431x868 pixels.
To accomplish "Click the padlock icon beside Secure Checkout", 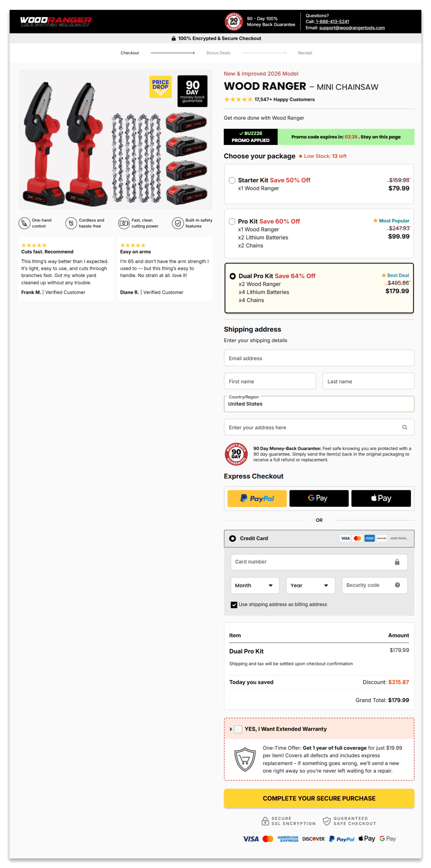I will pyautogui.click(x=173, y=39).
